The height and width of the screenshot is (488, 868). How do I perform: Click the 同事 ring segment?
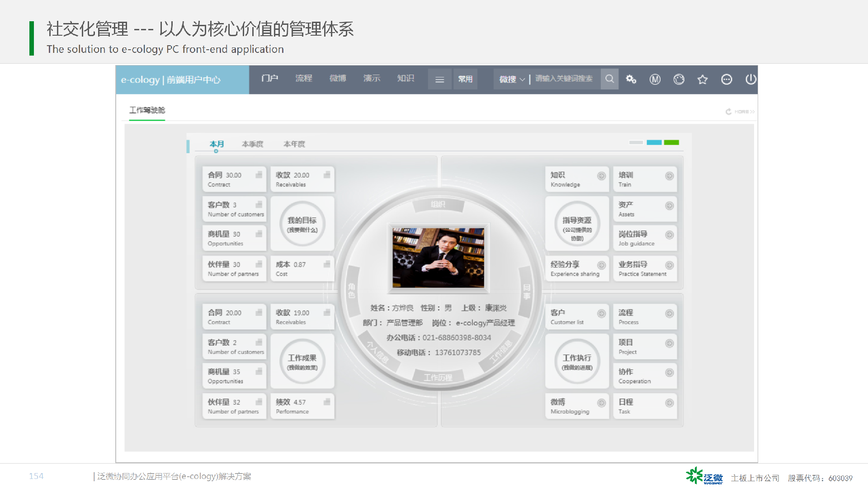point(527,291)
